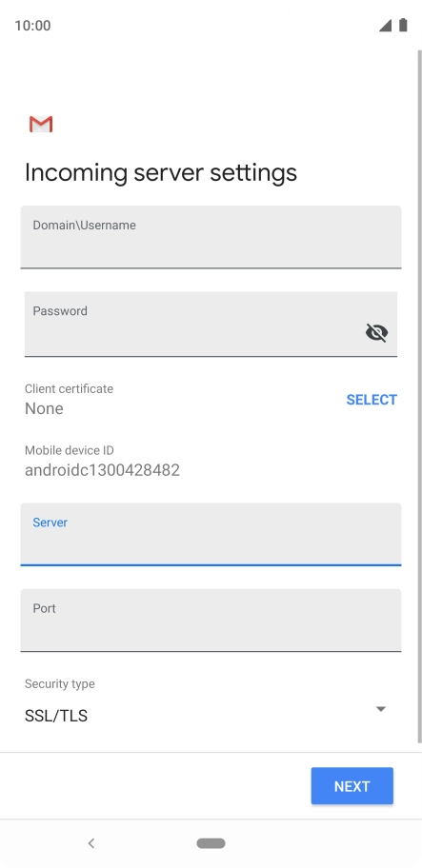
Task: Focus the Password input field
Action: click(x=211, y=324)
